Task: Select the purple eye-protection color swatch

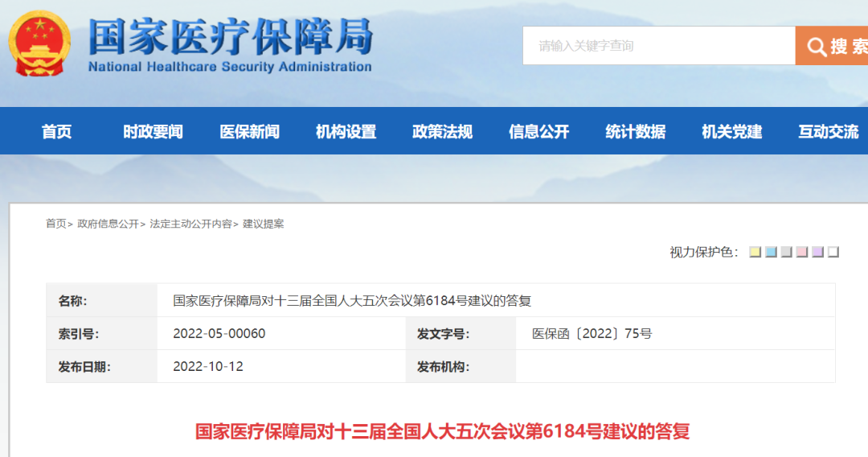Action: (x=817, y=252)
